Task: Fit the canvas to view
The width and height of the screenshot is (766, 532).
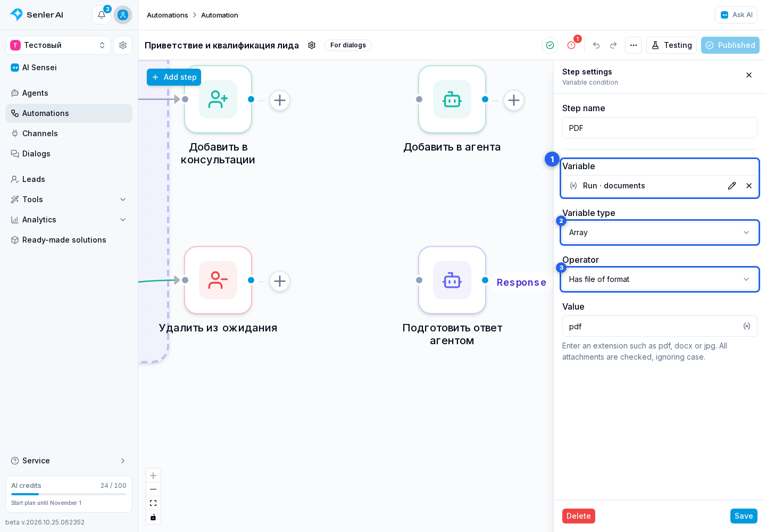Action: [x=153, y=503]
